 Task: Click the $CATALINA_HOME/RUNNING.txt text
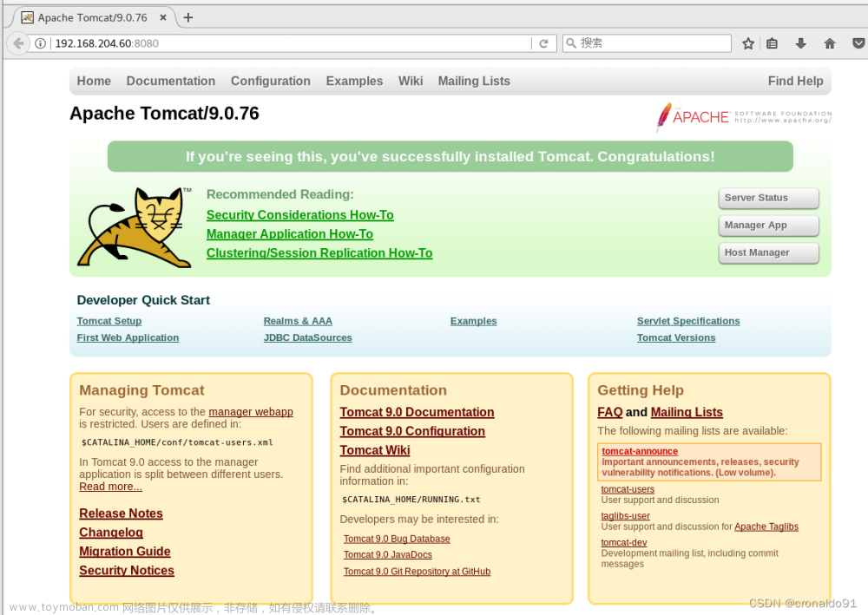coord(411,500)
